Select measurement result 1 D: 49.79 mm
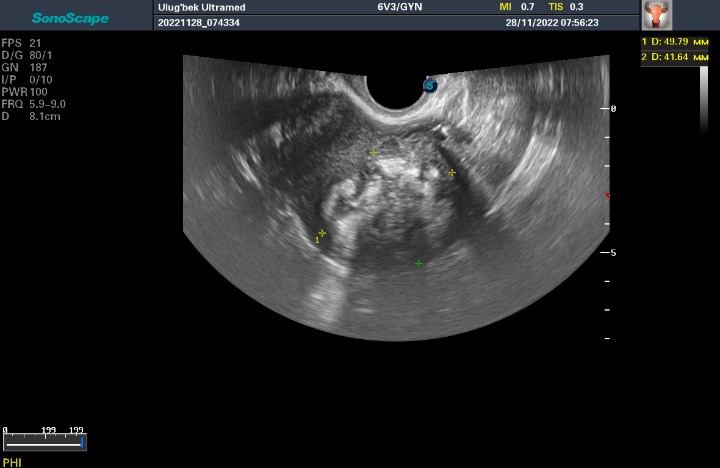Viewport: 720px width, 468px height. click(679, 41)
